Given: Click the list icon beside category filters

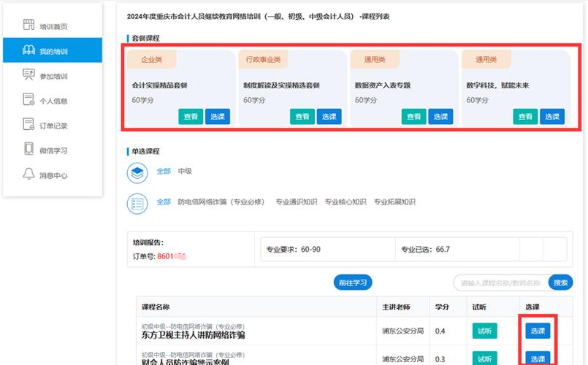Looking at the screenshot, I should tap(137, 204).
